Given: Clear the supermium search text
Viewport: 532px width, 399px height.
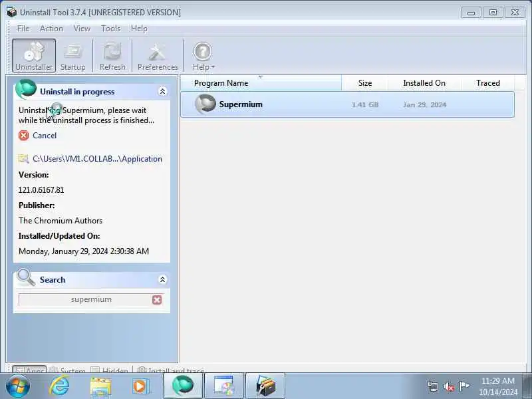Looking at the screenshot, I should coord(157,300).
